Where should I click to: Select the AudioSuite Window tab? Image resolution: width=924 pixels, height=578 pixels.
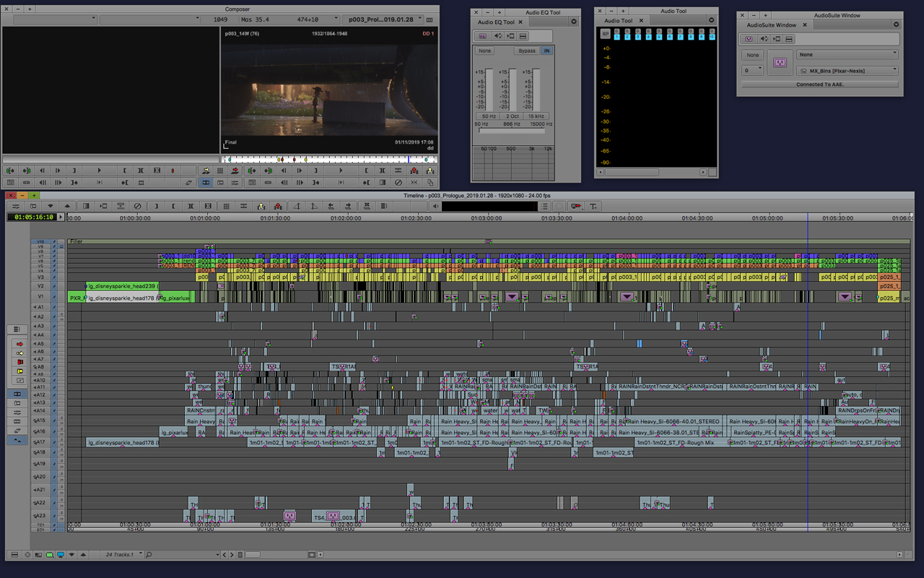pyautogui.click(x=776, y=25)
